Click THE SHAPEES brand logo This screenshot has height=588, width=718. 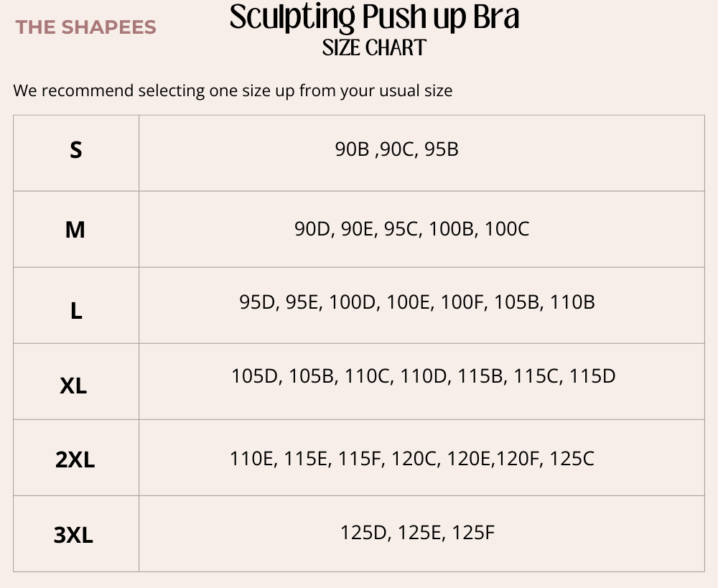pyautogui.click(x=86, y=27)
